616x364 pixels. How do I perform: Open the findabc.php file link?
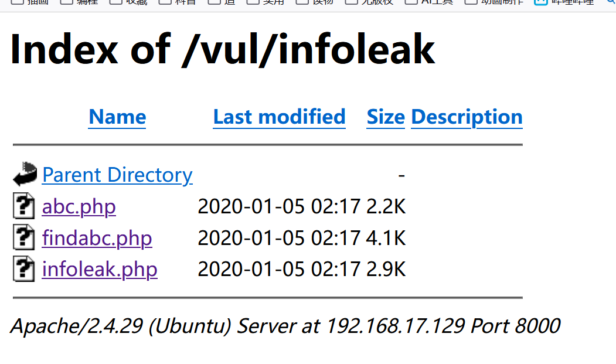[97, 238]
